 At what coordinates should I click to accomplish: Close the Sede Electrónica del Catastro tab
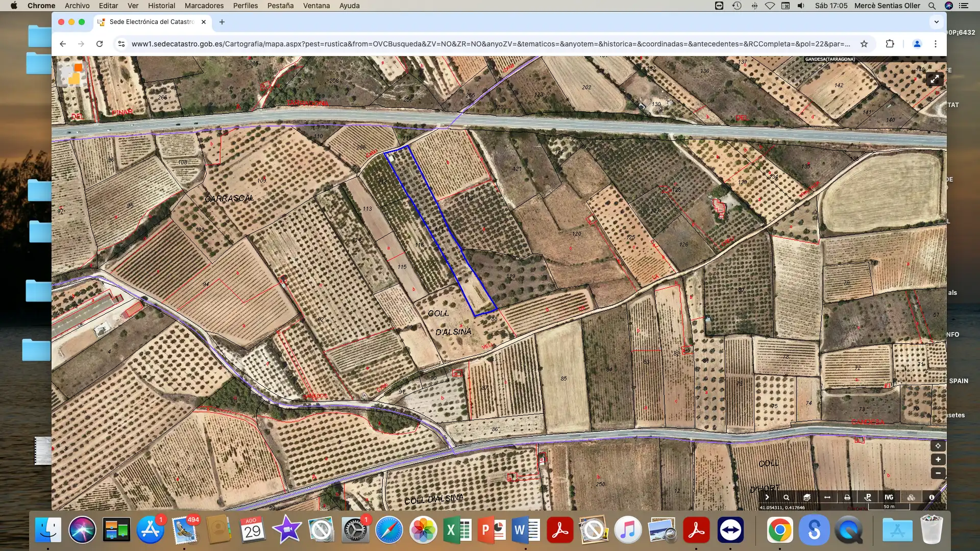[204, 22]
